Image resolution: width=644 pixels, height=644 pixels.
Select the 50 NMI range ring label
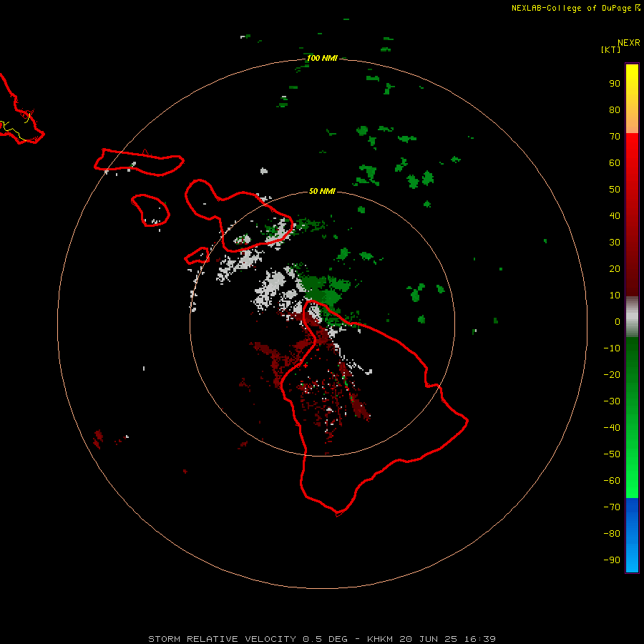click(322, 191)
